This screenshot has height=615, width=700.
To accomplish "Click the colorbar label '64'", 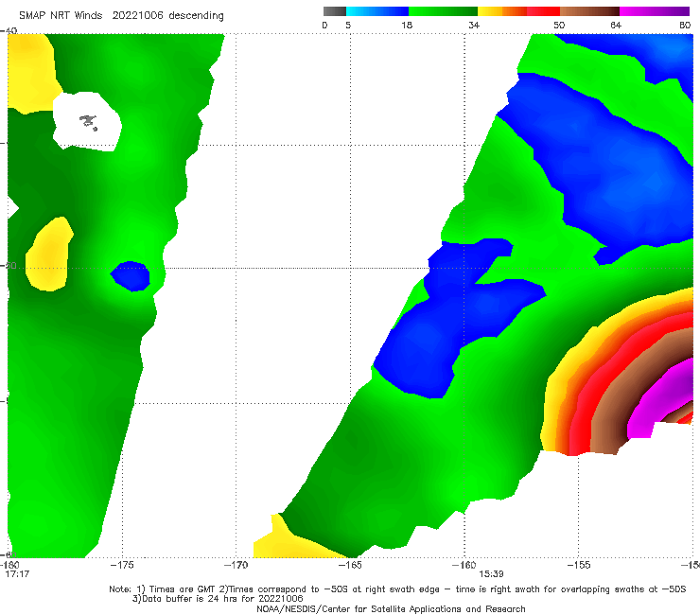I will pos(616,25).
